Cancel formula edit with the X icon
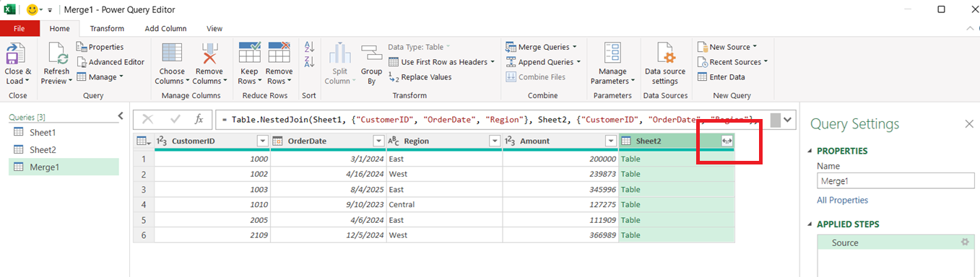The height and width of the screenshot is (277, 980). [148, 120]
